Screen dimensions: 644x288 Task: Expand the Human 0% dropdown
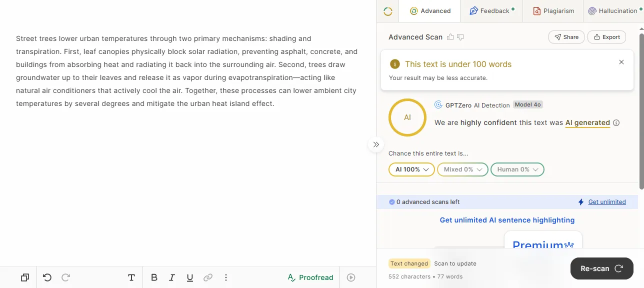pos(517,169)
